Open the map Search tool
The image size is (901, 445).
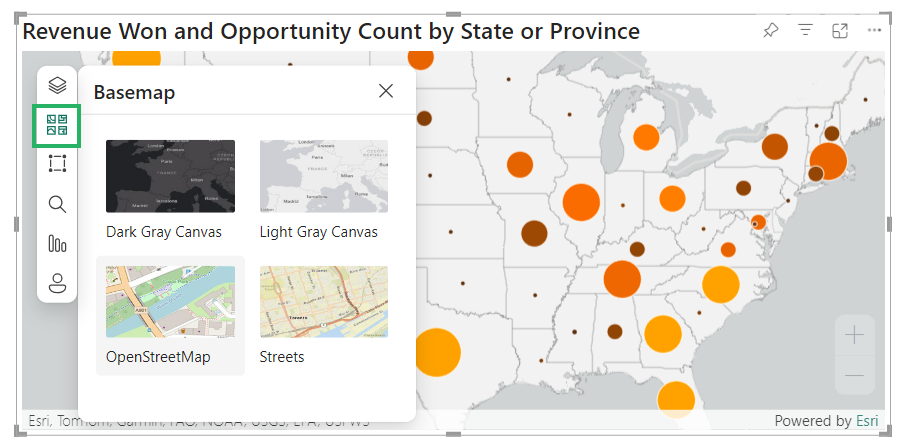point(57,204)
